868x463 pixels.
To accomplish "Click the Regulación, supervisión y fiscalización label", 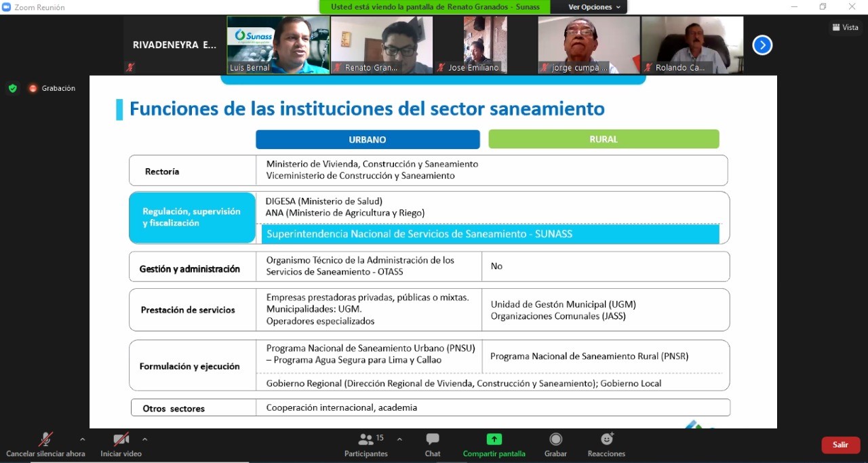I will point(192,217).
